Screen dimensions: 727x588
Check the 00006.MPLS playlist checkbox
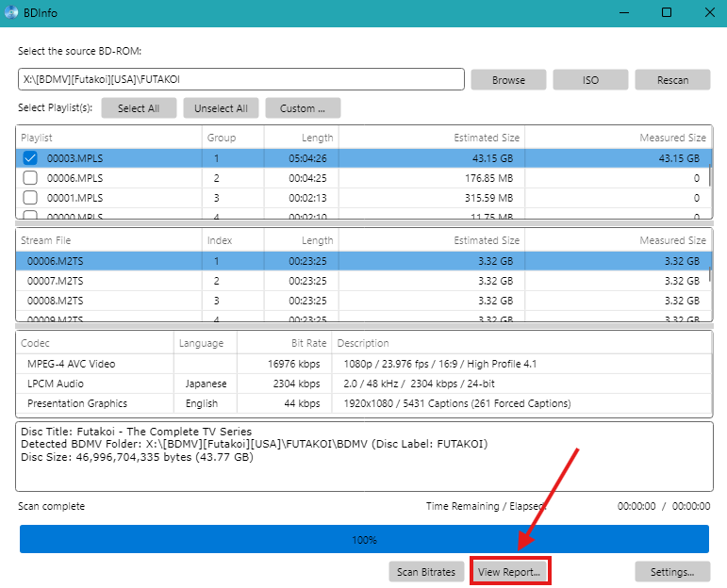pyautogui.click(x=30, y=178)
